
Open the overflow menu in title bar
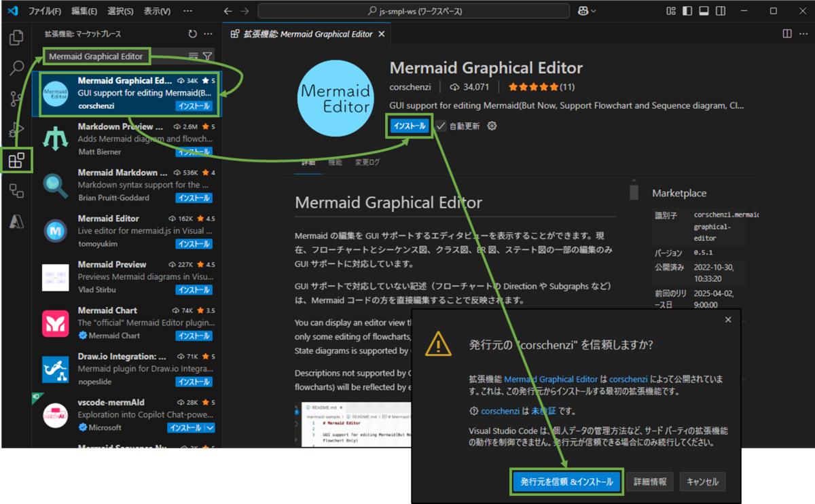pyautogui.click(x=187, y=11)
